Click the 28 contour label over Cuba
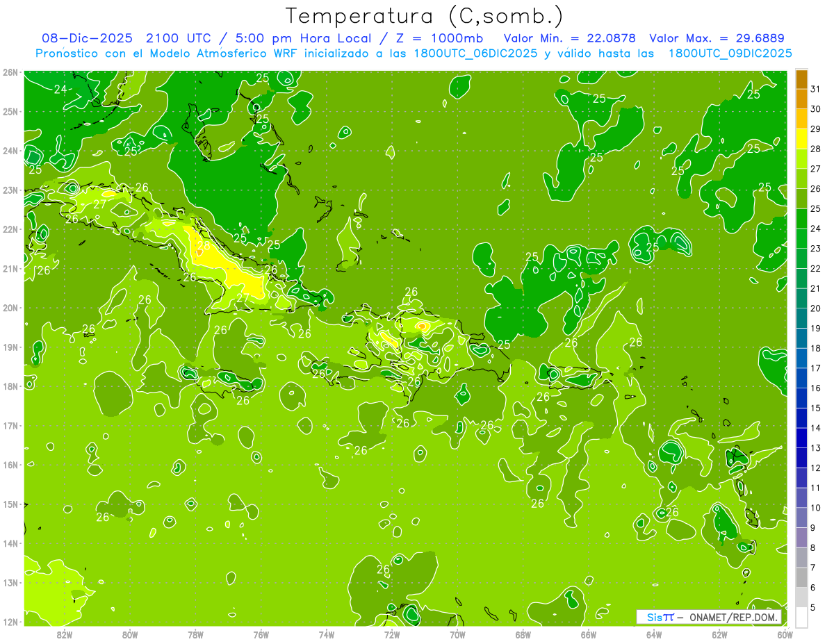Image resolution: width=834 pixels, height=644 pixels. [204, 246]
